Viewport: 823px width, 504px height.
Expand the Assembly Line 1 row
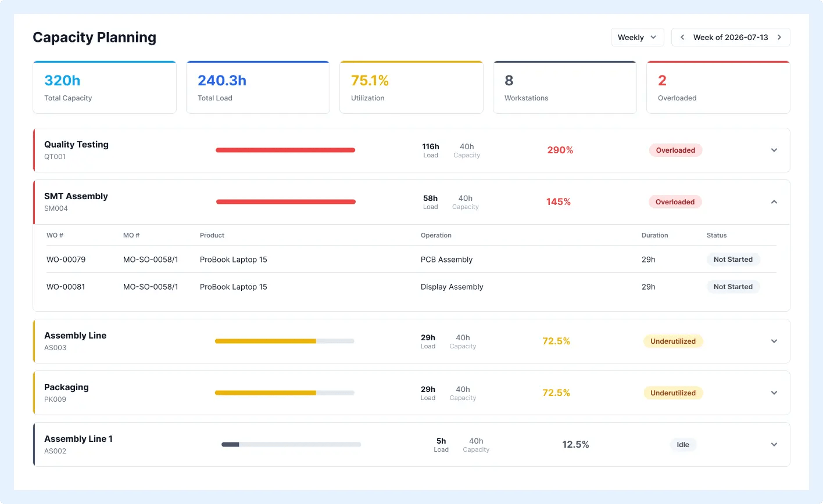click(774, 444)
